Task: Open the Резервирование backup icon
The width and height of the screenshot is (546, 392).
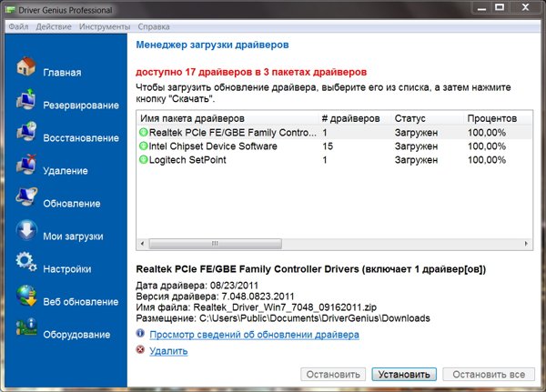Action: coord(26,99)
